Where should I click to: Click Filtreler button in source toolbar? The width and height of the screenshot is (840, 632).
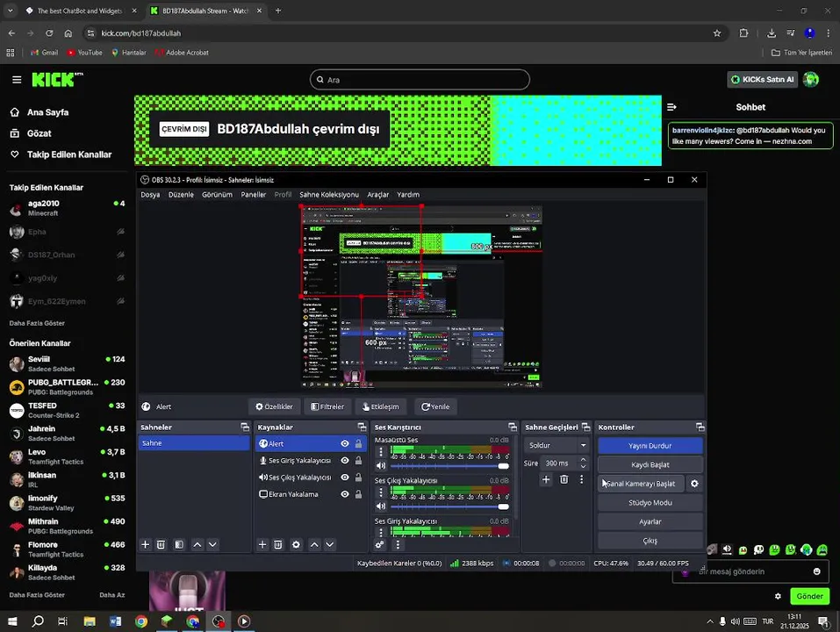click(327, 406)
